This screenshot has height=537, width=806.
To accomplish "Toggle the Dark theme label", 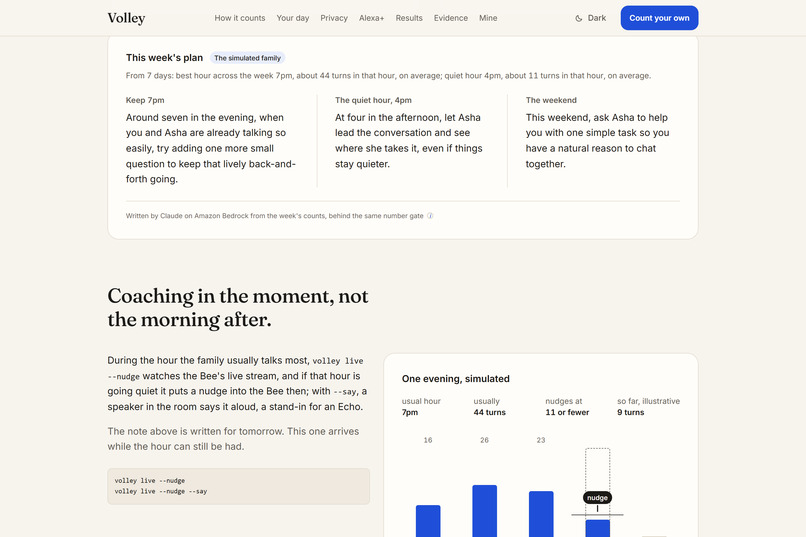I will 597,18.
